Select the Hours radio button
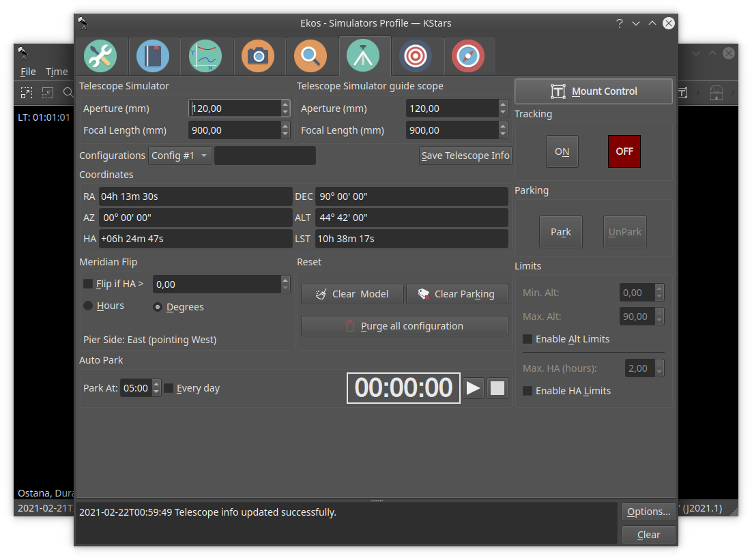 [88, 306]
